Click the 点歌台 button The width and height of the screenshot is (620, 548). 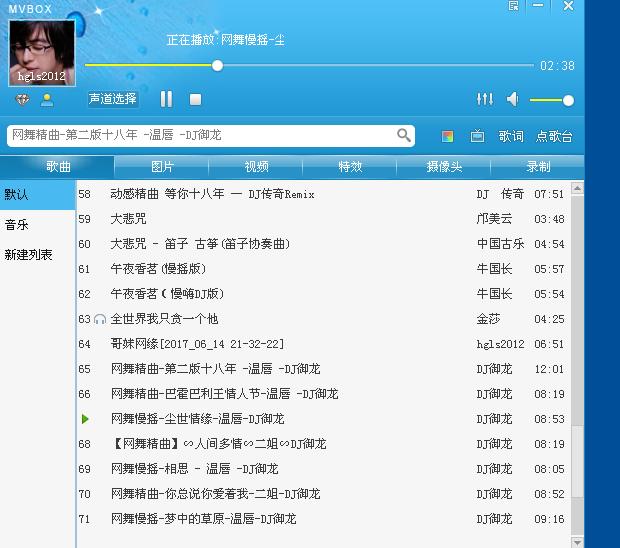(x=554, y=136)
